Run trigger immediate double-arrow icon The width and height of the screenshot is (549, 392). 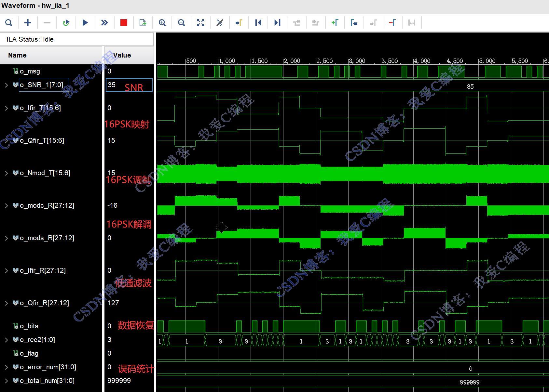(x=104, y=23)
